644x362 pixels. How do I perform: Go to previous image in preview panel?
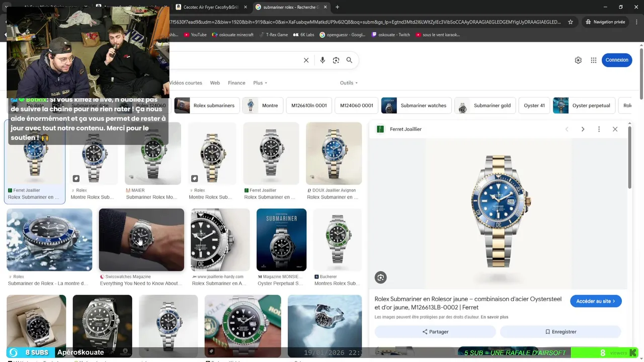point(567,129)
